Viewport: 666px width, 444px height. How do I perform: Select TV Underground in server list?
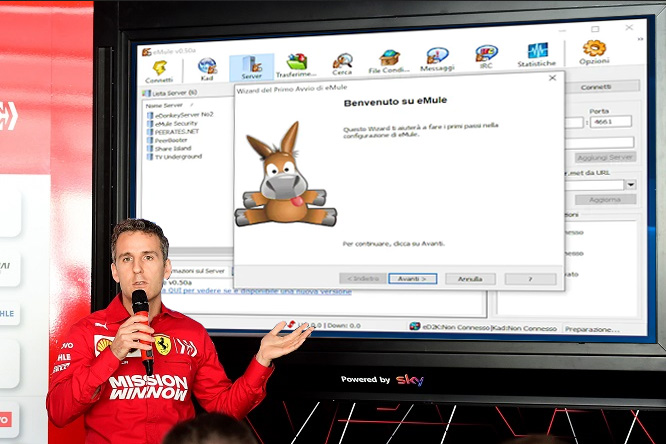[x=178, y=157]
